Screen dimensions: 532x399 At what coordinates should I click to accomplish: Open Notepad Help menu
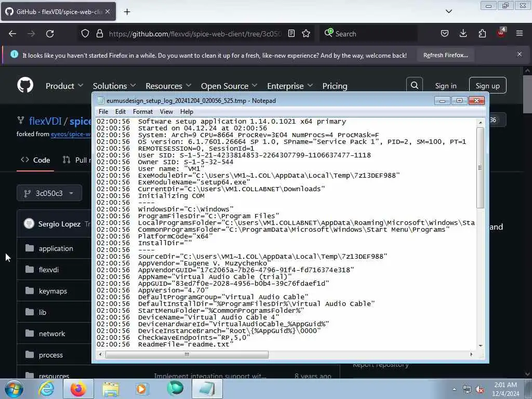187,112
